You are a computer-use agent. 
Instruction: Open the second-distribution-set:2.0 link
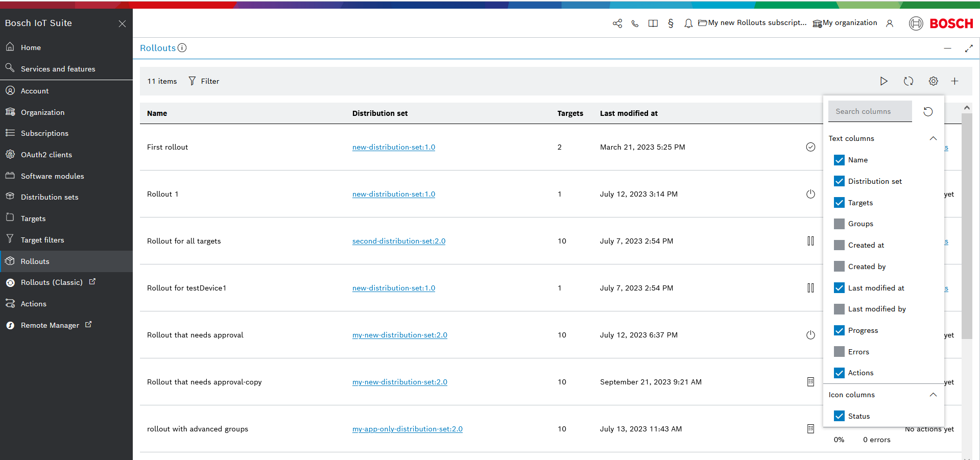pyautogui.click(x=398, y=241)
